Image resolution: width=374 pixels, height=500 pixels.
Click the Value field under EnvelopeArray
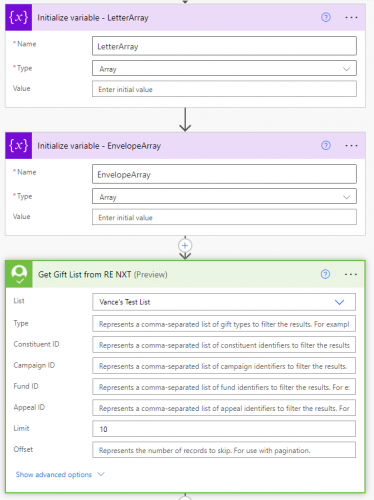coord(224,217)
